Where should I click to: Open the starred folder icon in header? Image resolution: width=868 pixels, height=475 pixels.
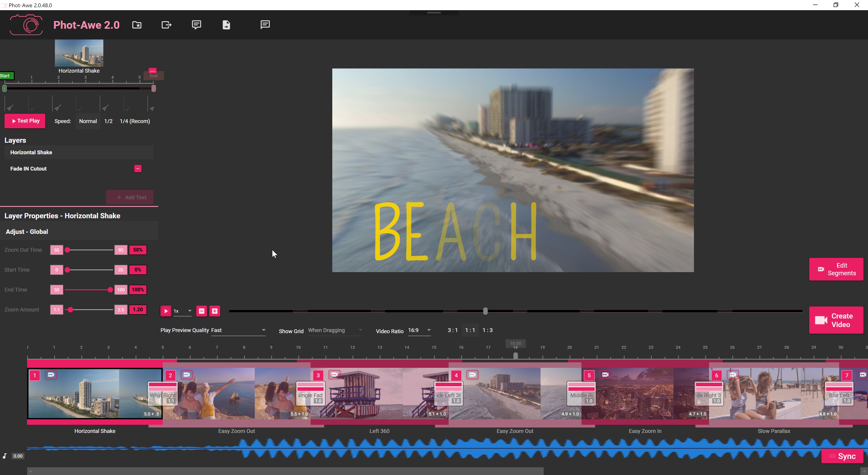point(137,25)
